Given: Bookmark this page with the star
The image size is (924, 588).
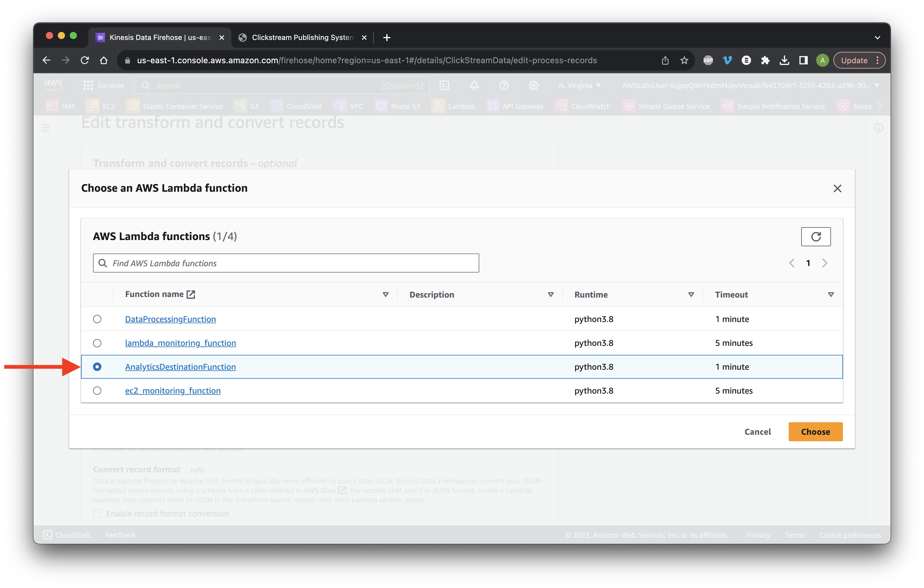Looking at the screenshot, I should 684,60.
